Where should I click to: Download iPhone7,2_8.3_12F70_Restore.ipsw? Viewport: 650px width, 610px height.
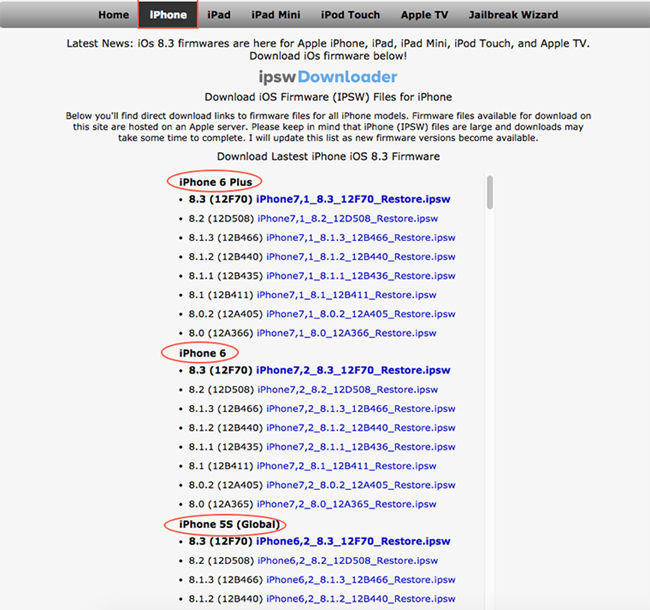tap(353, 370)
